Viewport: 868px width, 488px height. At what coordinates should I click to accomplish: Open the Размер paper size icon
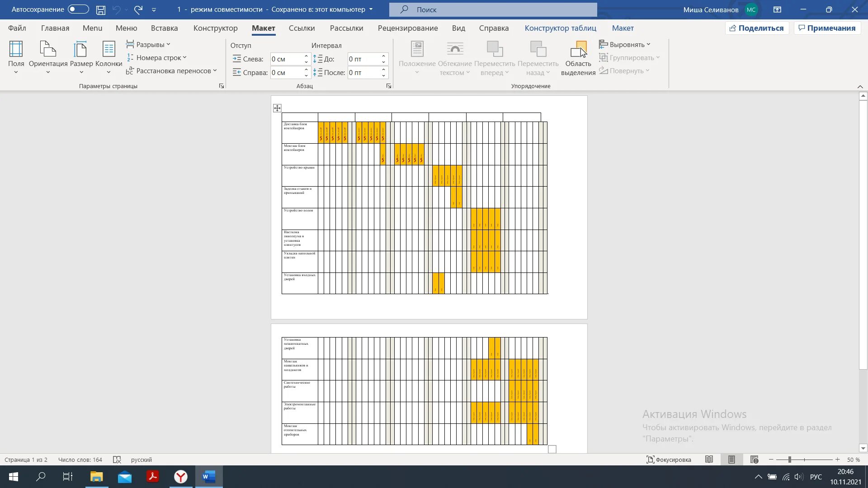(x=81, y=49)
